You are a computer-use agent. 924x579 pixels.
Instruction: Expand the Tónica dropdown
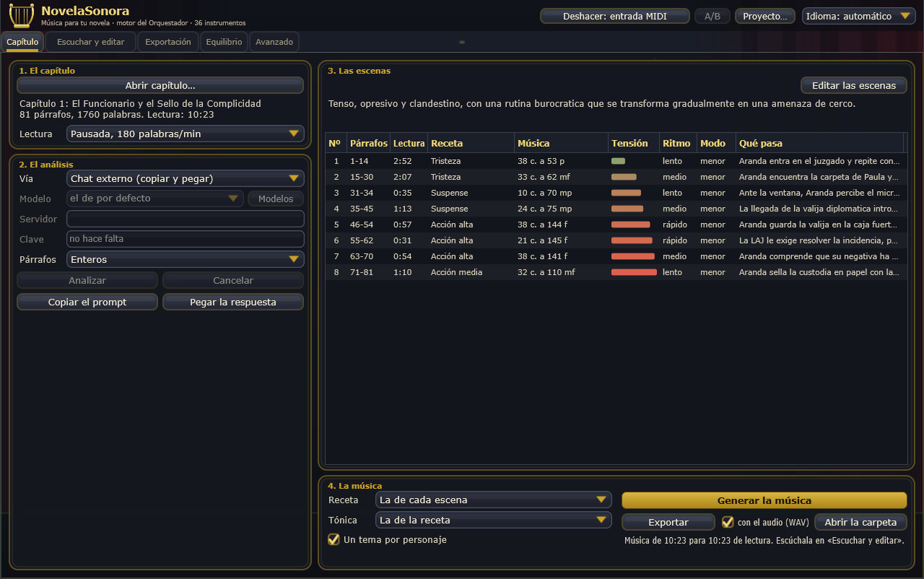[494, 520]
